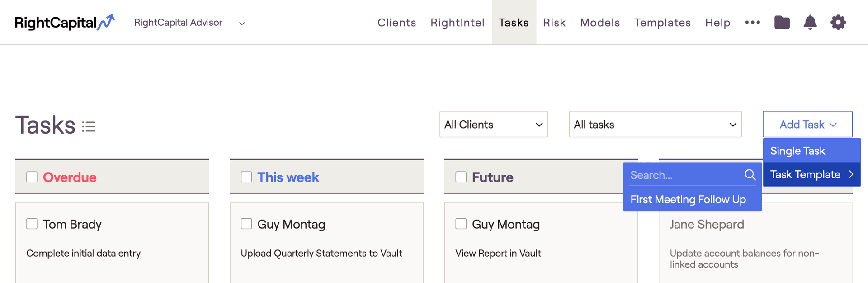This screenshot has width=868, height=283.
Task: Click the RightCapital logo
Action: pos(65,22)
